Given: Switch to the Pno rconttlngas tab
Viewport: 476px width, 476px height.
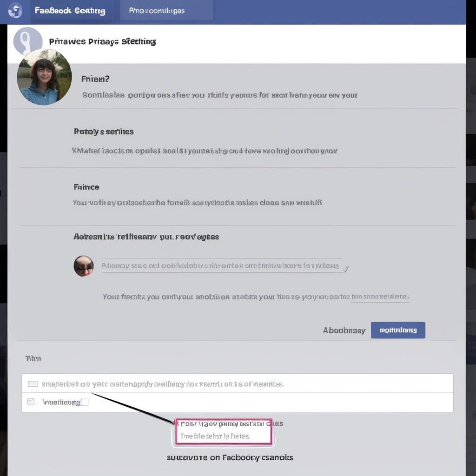Looking at the screenshot, I should (166, 11).
